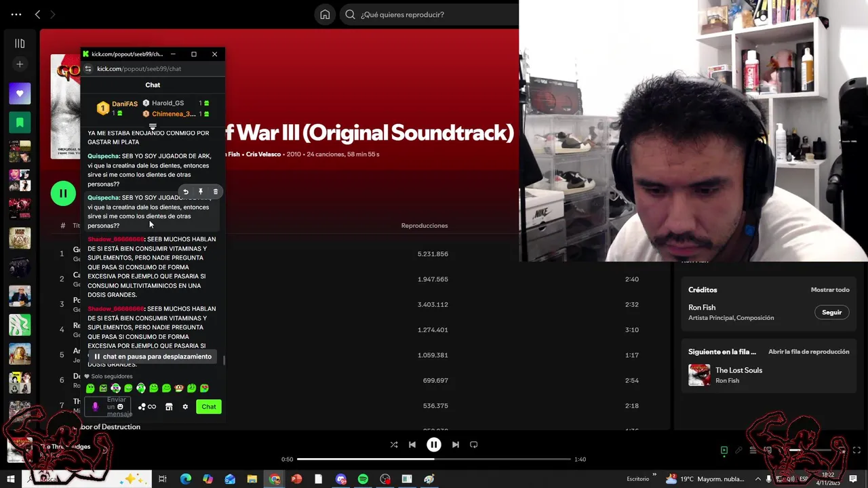868x488 pixels.
Task: Click Reproducciones column header
Action: point(425,226)
